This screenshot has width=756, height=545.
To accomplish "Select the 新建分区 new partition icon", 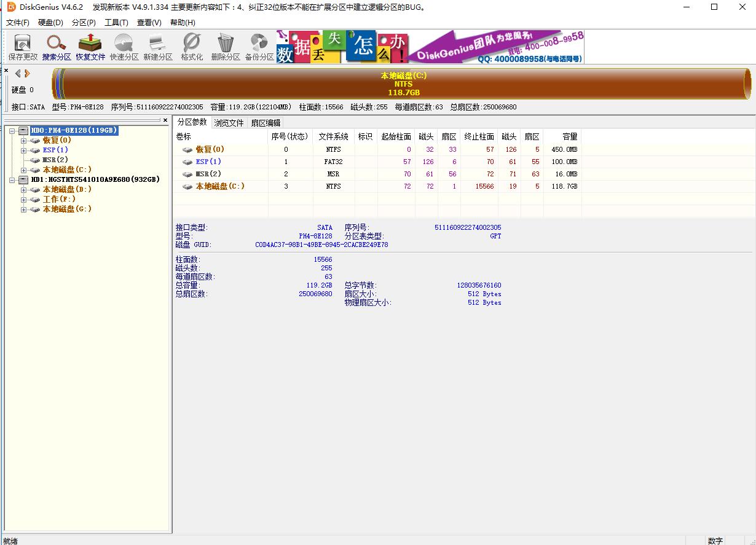I will pyautogui.click(x=158, y=47).
